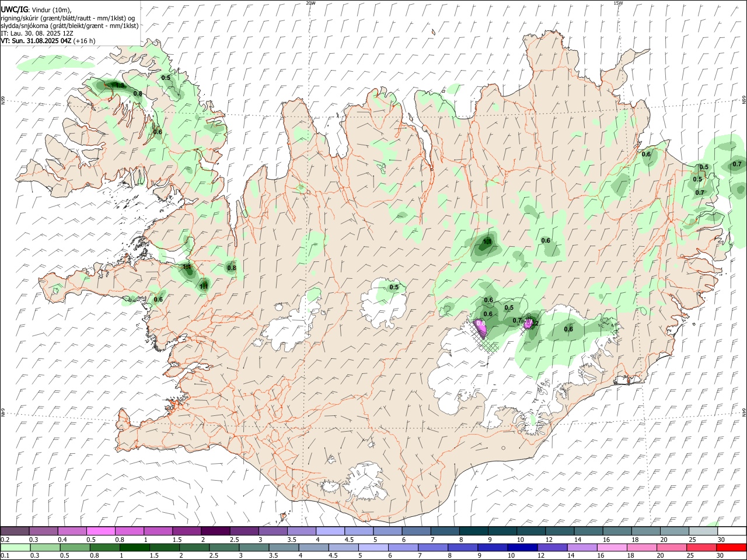Click the 3 grey-green swatch, bottom legend row
Image resolution: width=747 pixels, height=560 pixels.
click(x=254, y=548)
